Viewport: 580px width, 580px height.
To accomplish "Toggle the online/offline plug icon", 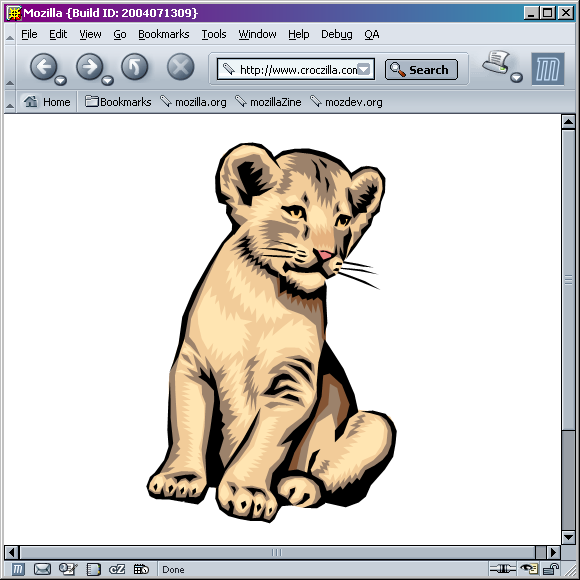I will click(502, 569).
